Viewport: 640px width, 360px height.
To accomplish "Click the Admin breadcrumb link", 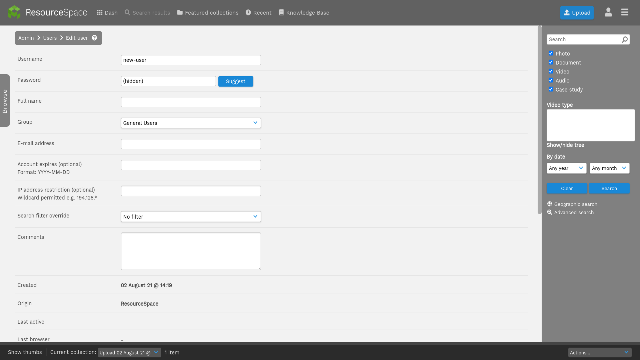I will tap(26, 38).
